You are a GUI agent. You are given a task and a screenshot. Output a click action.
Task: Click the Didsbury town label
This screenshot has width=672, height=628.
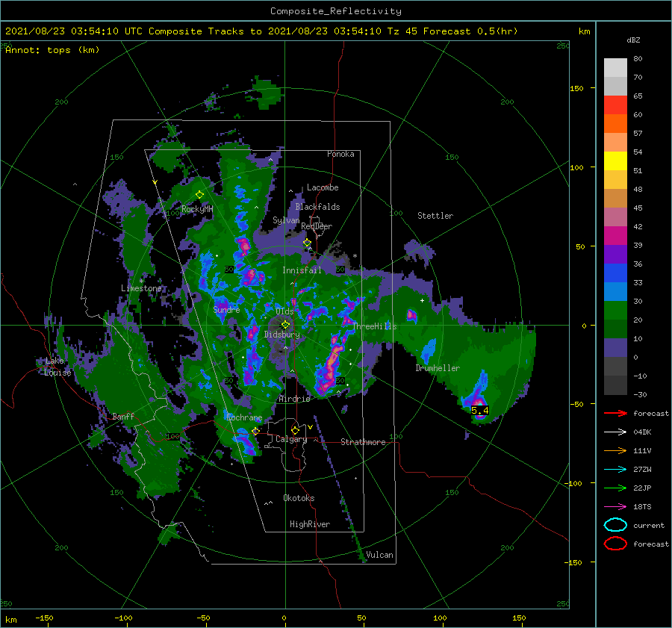pyautogui.click(x=282, y=335)
